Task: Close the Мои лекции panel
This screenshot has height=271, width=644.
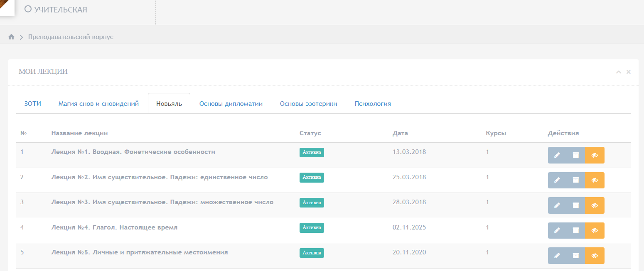Action: (x=629, y=72)
